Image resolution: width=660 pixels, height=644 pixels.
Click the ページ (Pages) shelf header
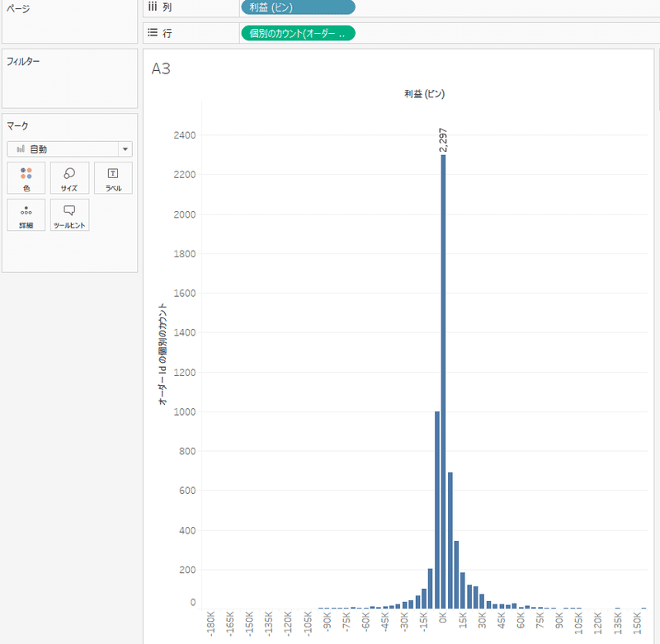[x=18, y=8]
